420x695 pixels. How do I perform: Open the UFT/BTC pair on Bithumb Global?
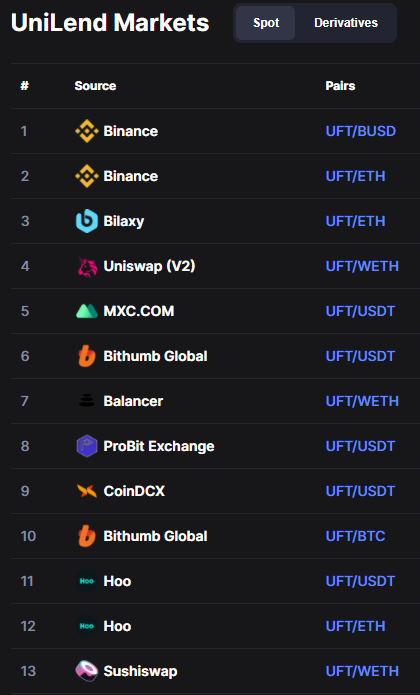coord(355,536)
